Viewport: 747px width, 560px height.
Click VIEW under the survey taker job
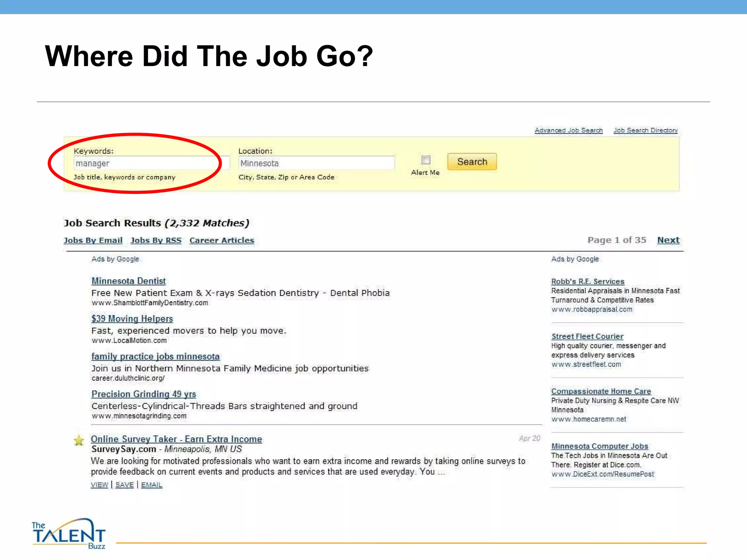pyautogui.click(x=99, y=485)
